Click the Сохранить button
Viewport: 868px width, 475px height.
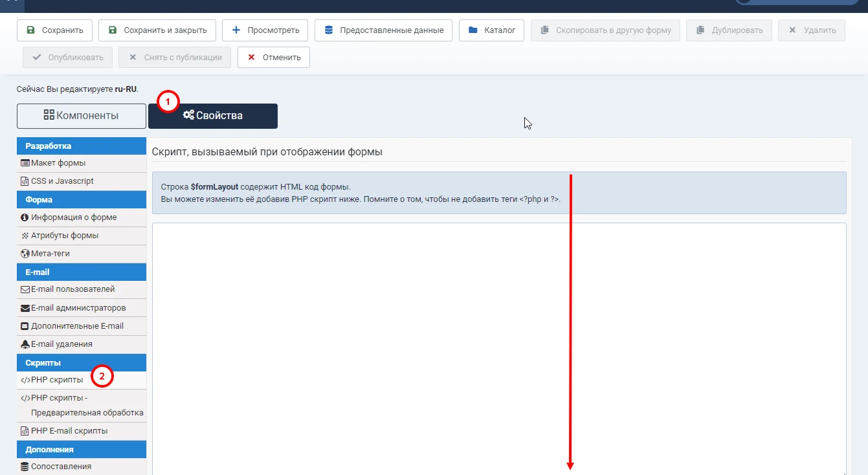pyautogui.click(x=54, y=30)
